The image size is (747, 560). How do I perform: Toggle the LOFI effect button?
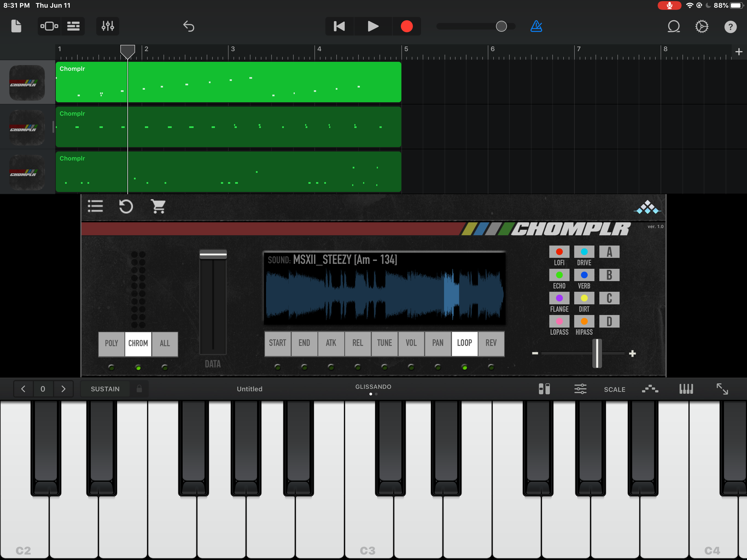click(x=559, y=252)
